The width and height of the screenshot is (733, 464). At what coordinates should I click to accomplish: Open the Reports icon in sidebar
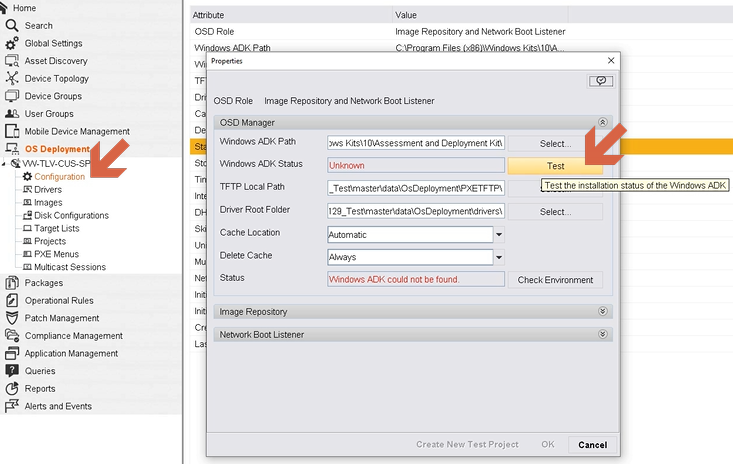13,389
